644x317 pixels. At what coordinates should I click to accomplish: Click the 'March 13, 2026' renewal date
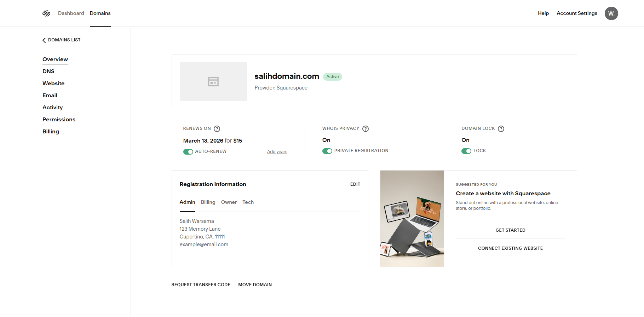203,141
